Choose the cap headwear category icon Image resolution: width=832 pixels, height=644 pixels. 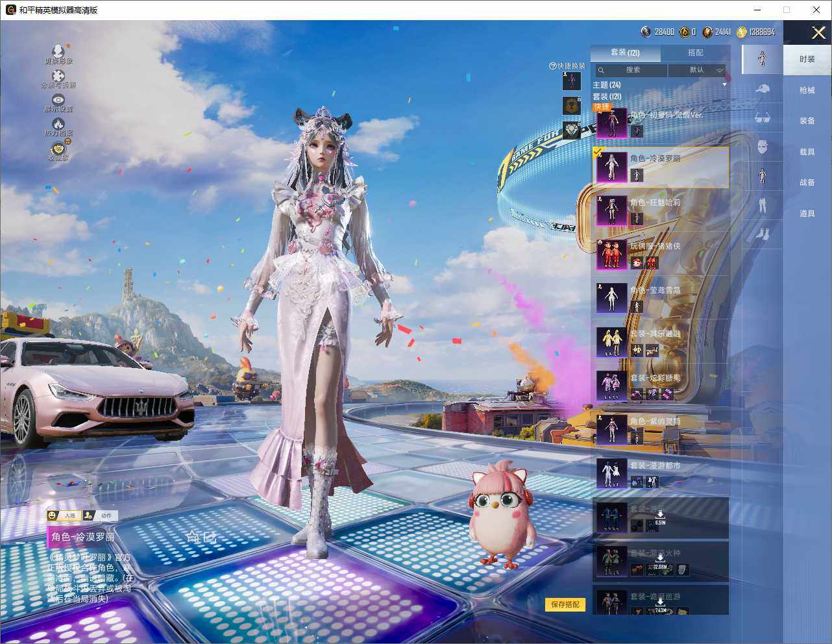coord(762,89)
